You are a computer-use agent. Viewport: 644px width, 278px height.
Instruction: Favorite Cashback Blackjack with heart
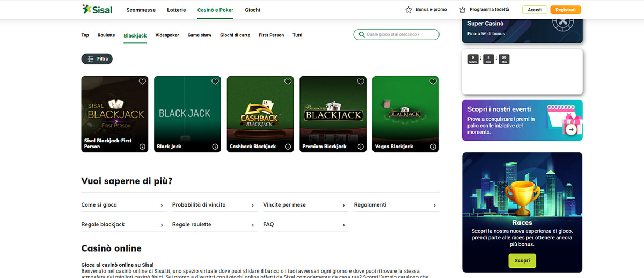[288, 82]
